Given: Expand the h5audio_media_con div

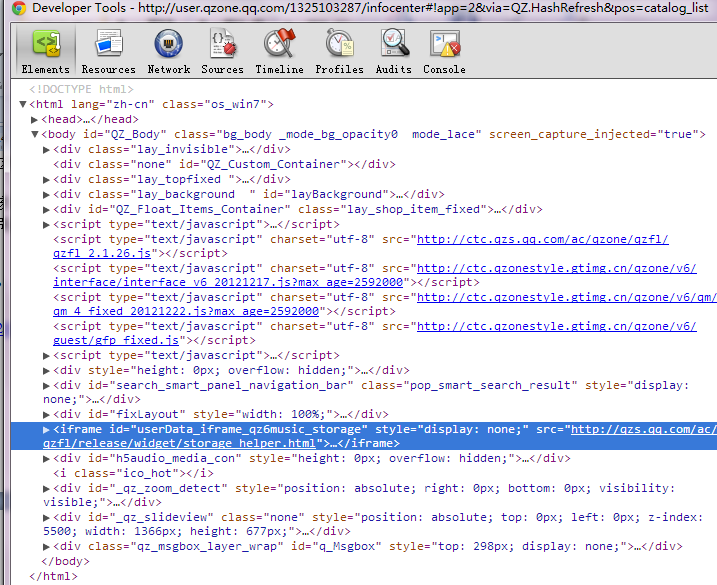Looking at the screenshot, I should pyautogui.click(x=46, y=459).
